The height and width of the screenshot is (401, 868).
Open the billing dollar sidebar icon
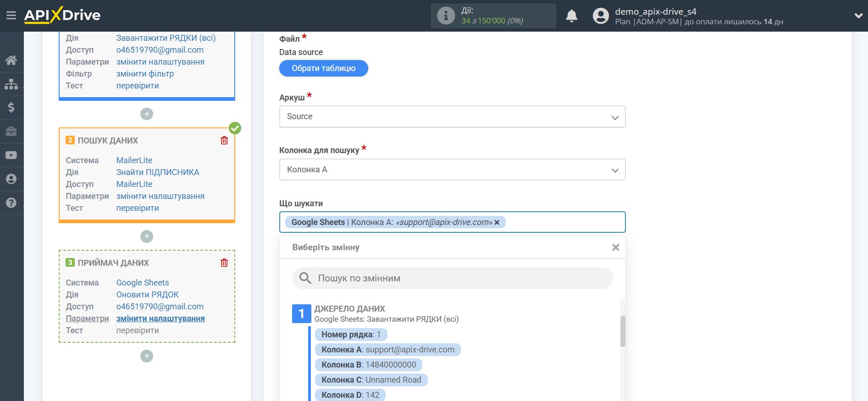coord(11,108)
